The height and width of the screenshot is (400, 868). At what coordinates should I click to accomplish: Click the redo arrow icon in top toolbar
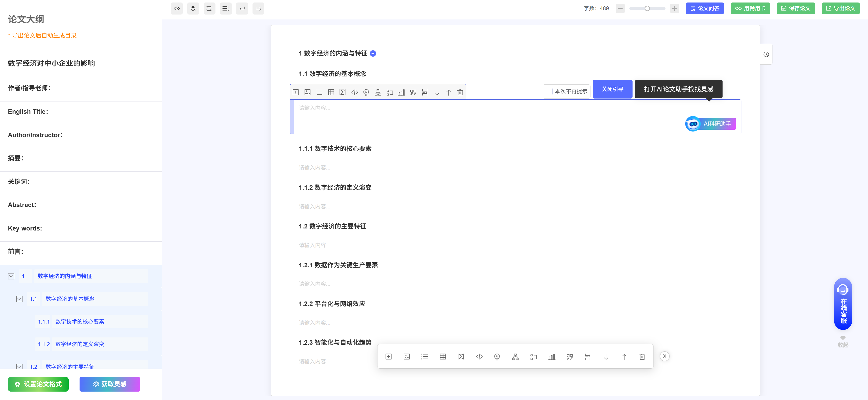click(x=258, y=8)
